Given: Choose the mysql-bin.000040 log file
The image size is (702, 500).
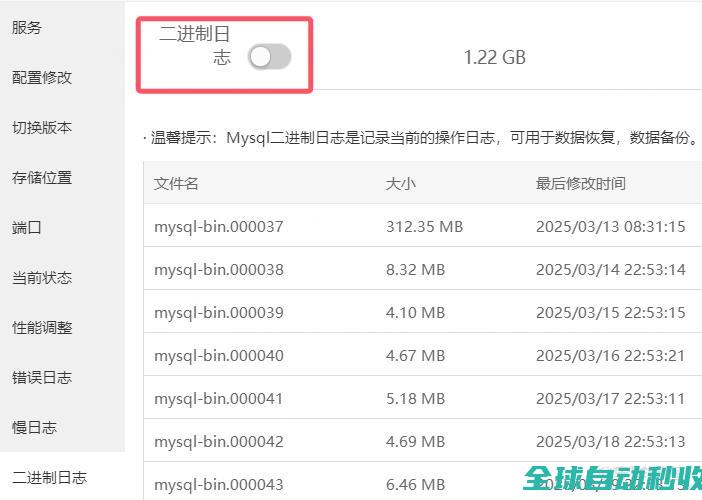Looking at the screenshot, I should 219,356.
